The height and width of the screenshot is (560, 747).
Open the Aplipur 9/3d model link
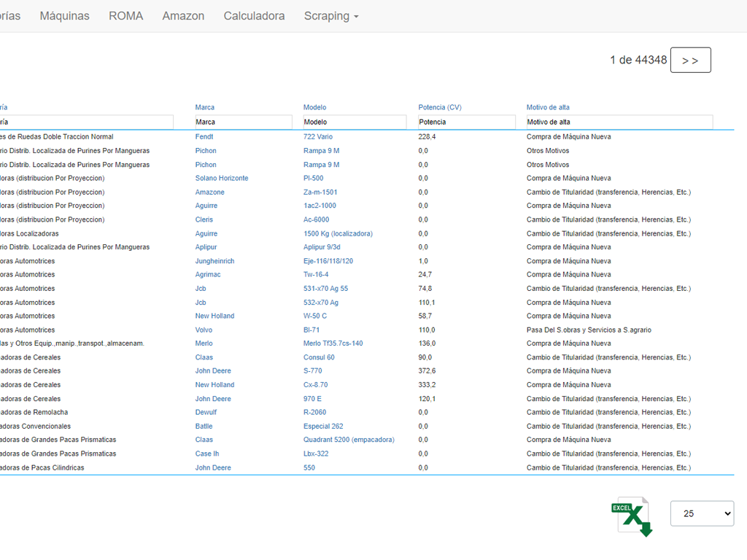tap(322, 246)
